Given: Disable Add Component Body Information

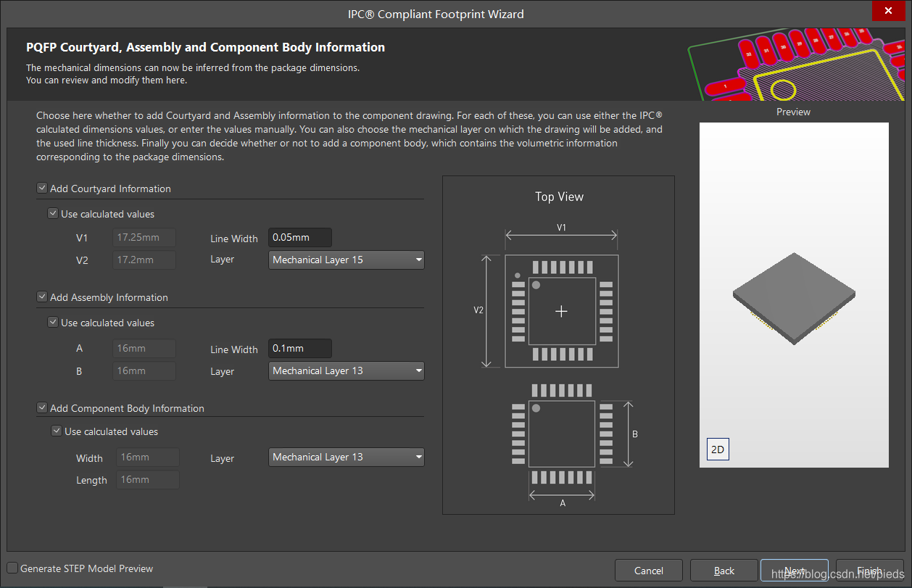Looking at the screenshot, I should [41, 408].
